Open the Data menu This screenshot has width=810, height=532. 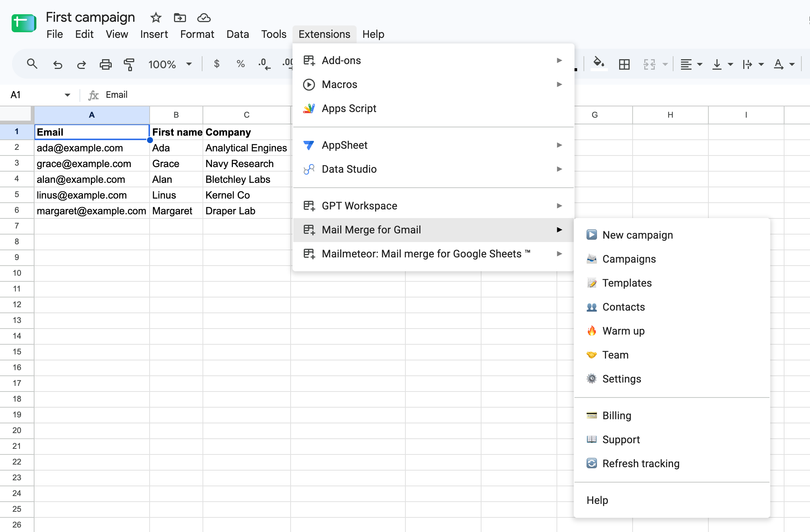pos(238,34)
